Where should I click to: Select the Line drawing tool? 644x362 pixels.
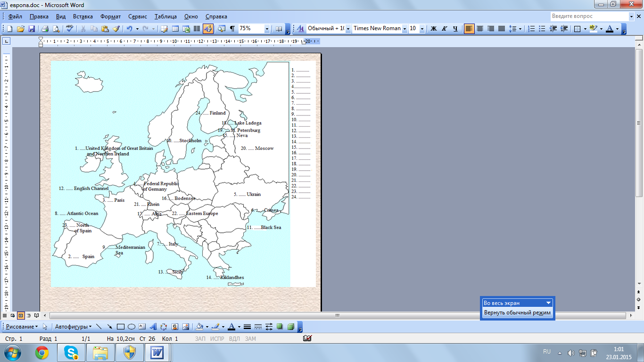click(x=99, y=326)
